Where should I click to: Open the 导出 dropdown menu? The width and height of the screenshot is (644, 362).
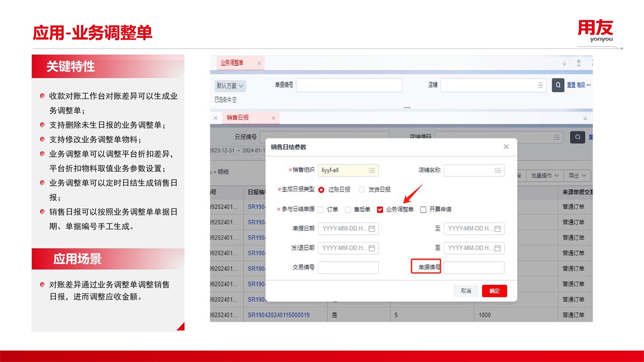click(577, 175)
